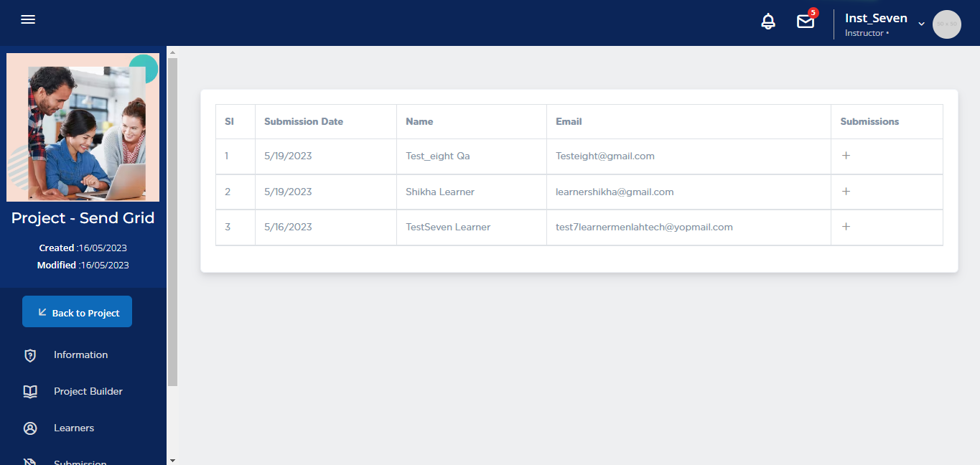Expand submissions for TestSeven Learner
The image size is (980, 465).
coord(846,227)
